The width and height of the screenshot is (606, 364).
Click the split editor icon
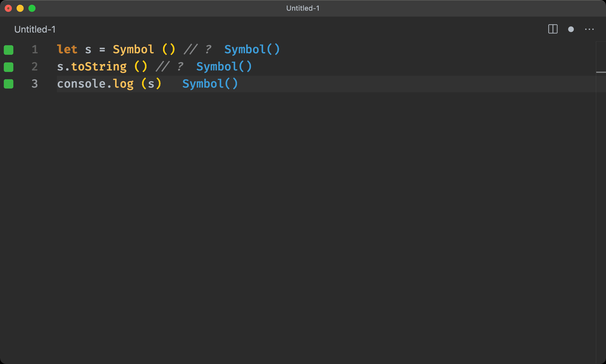553,29
